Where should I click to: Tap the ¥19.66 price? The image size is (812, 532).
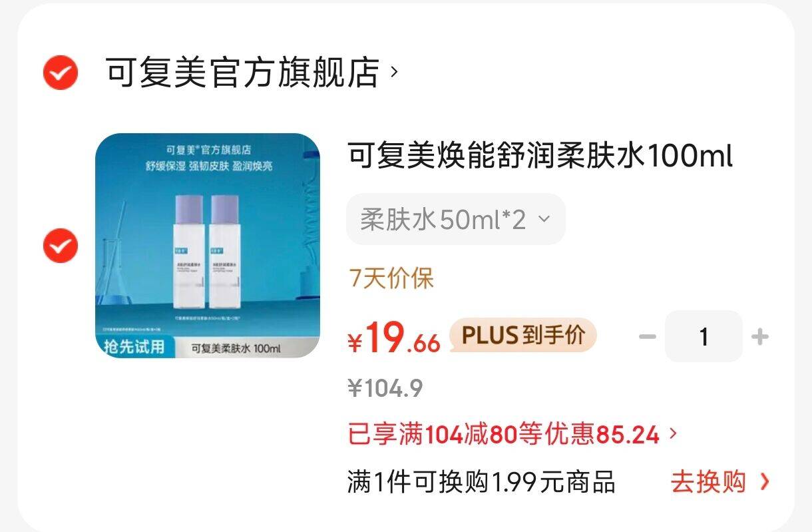click(394, 338)
